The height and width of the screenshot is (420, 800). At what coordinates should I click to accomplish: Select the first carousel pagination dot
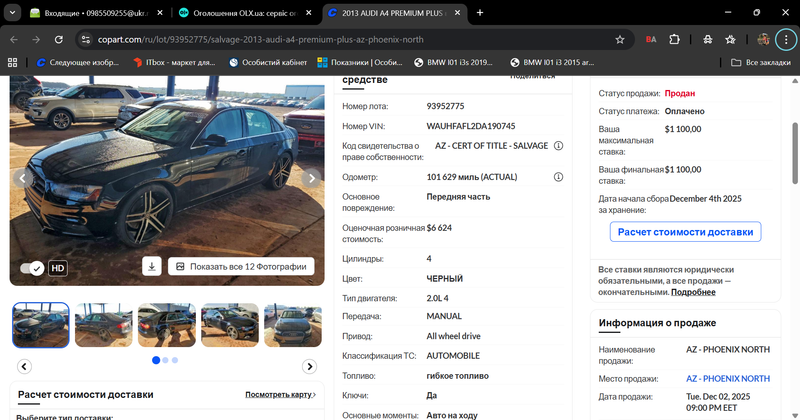click(x=156, y=360)
